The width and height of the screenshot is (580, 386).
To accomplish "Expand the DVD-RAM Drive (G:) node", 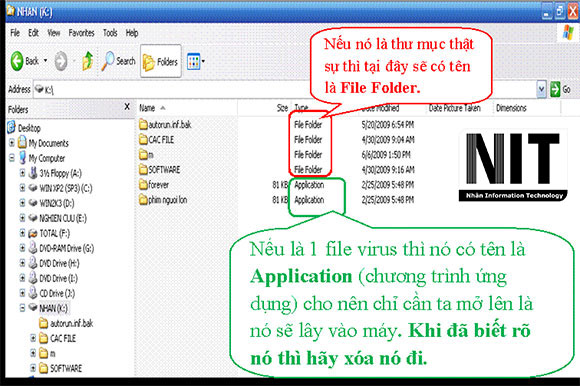I will (x=22, y=248).
